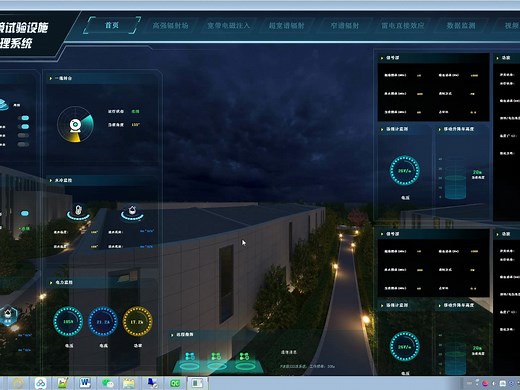Collapse the 电力监控 panel header
Image resolution: width=520 pixels, height=390 pixels.
(x=102, y=282)
